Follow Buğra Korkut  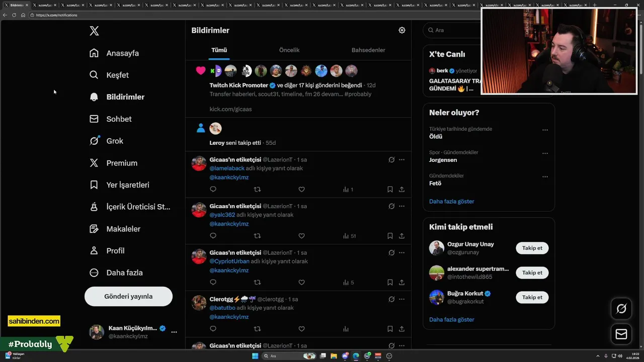click(532, 297)
